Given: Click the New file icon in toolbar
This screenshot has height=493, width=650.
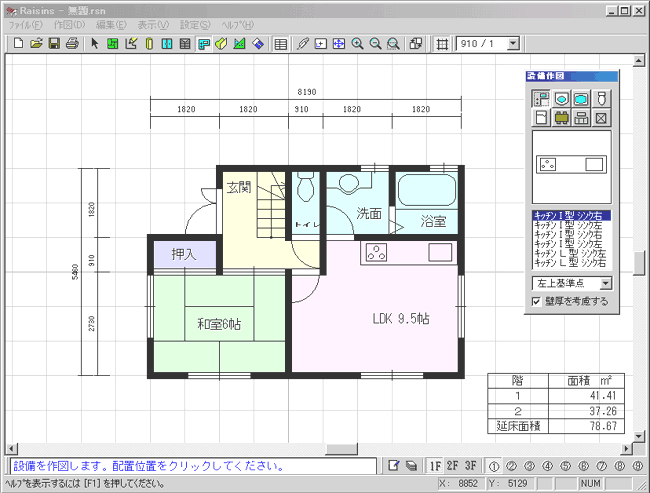Looking at the screenshot, I should click(17, 44).
